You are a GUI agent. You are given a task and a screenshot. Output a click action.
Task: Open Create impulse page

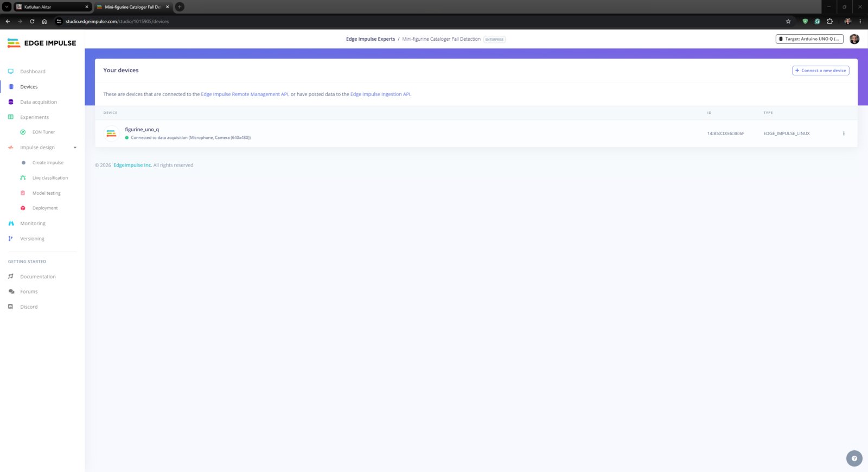click(48, 163)
